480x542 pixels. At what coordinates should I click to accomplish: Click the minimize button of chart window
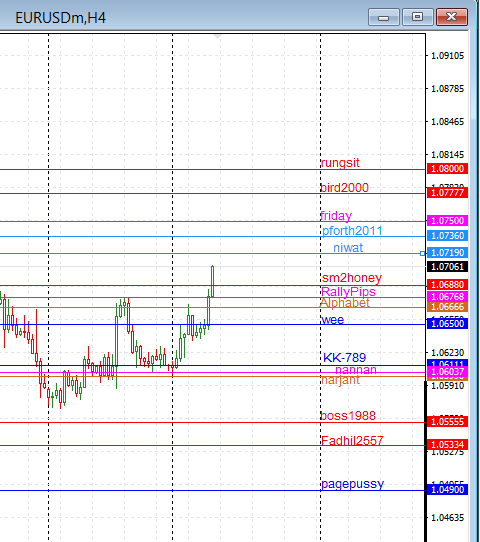[x=384, y=17]
